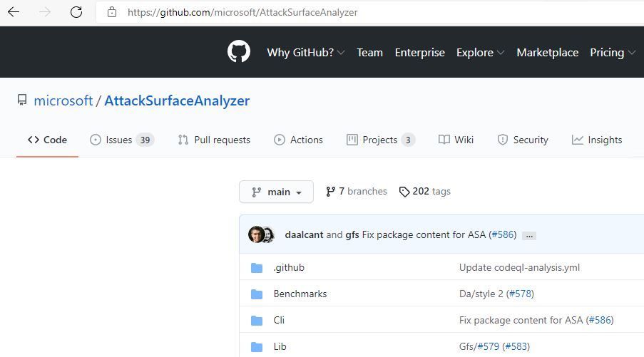This screenshot has height=357, width=644.
Task: Open the #579 link in the Lib row
Action: tap(488, 347)
